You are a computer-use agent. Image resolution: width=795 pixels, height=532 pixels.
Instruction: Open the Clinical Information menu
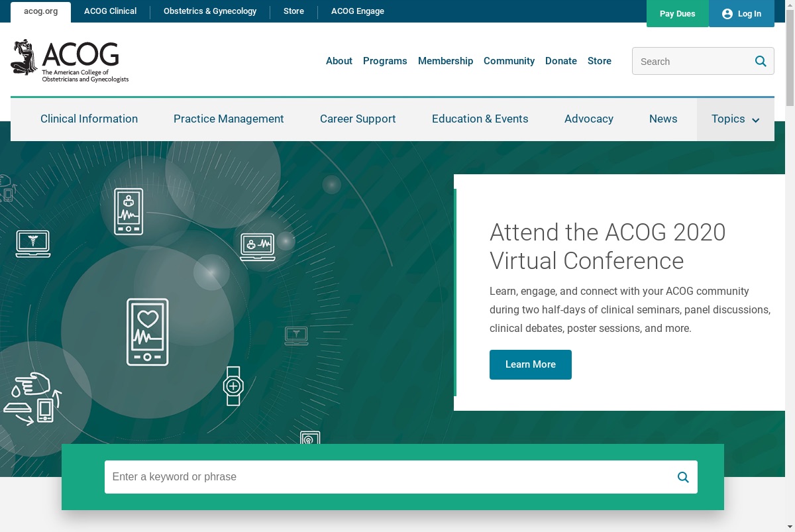89,119
